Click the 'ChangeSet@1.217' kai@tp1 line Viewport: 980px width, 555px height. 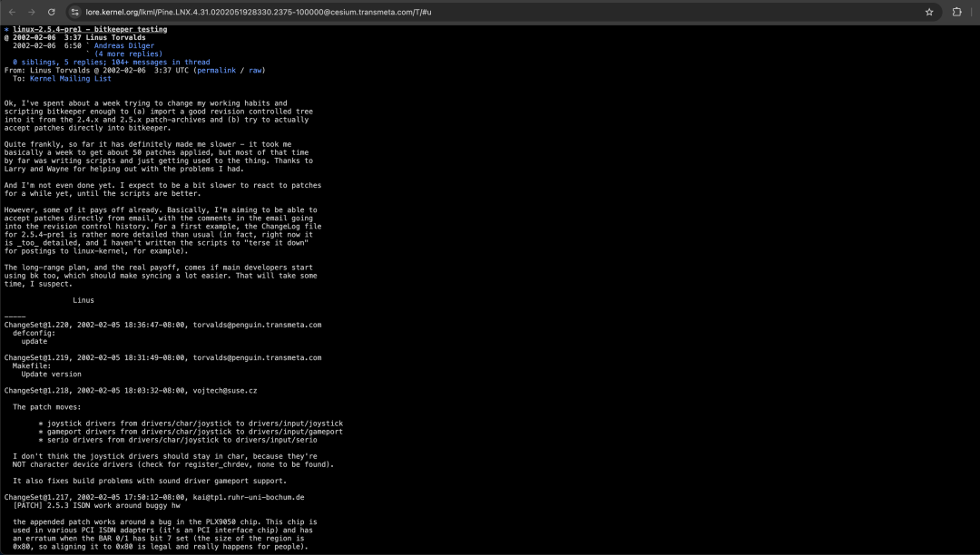click(x=154, y=498)
